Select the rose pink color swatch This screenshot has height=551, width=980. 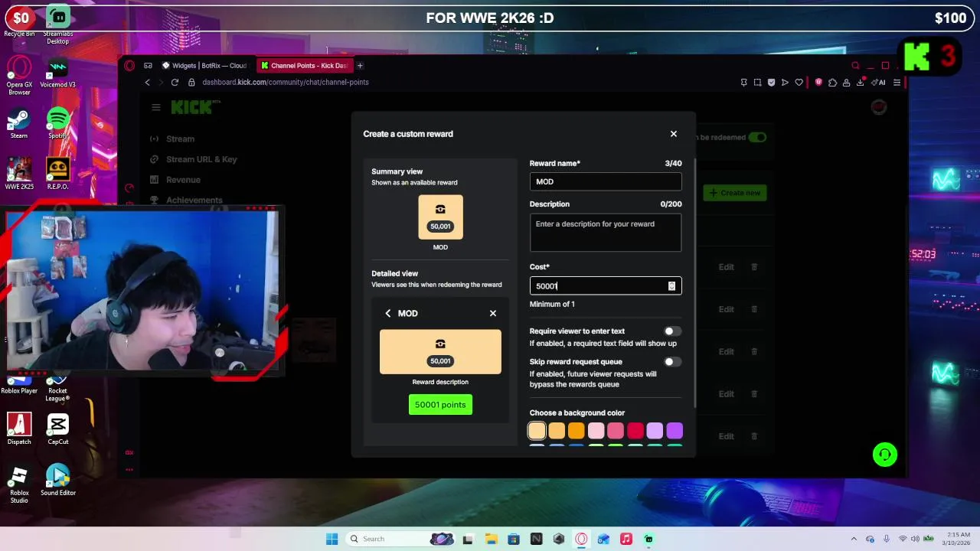point(616,431)
